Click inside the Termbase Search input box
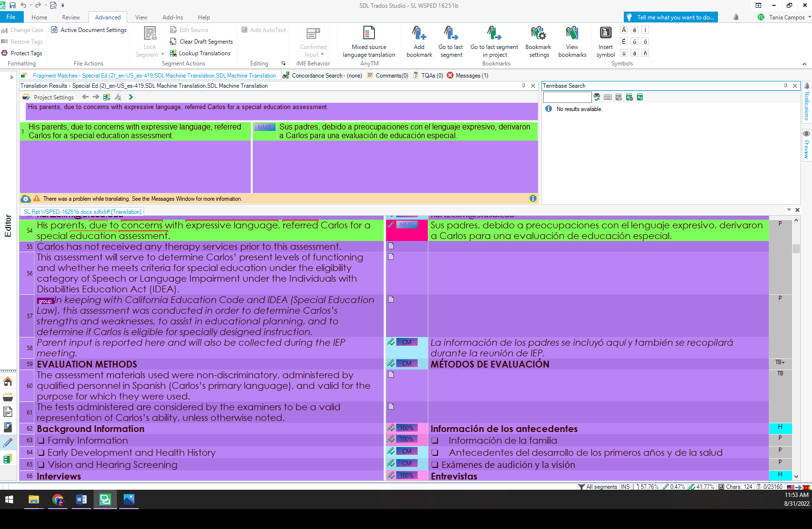The image size is (812, 529). click(x=567, y=97)
